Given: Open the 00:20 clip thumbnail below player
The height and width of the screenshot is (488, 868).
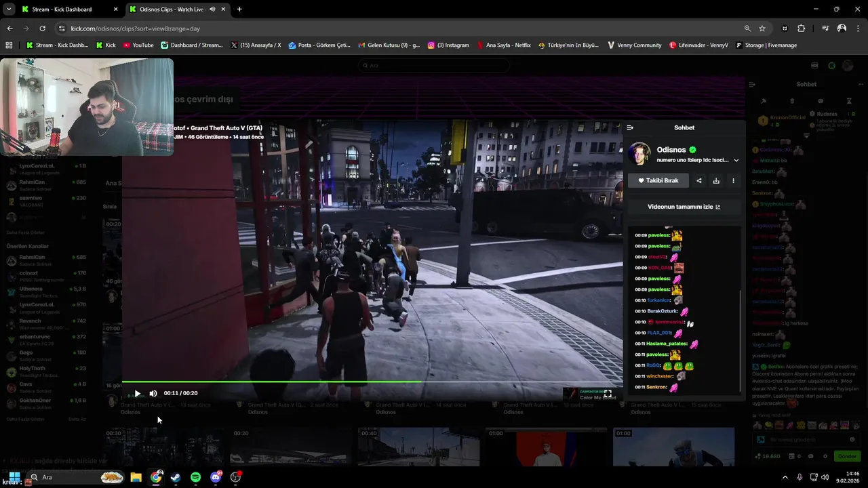Looking at the screenshot, I should pos(291,447).
